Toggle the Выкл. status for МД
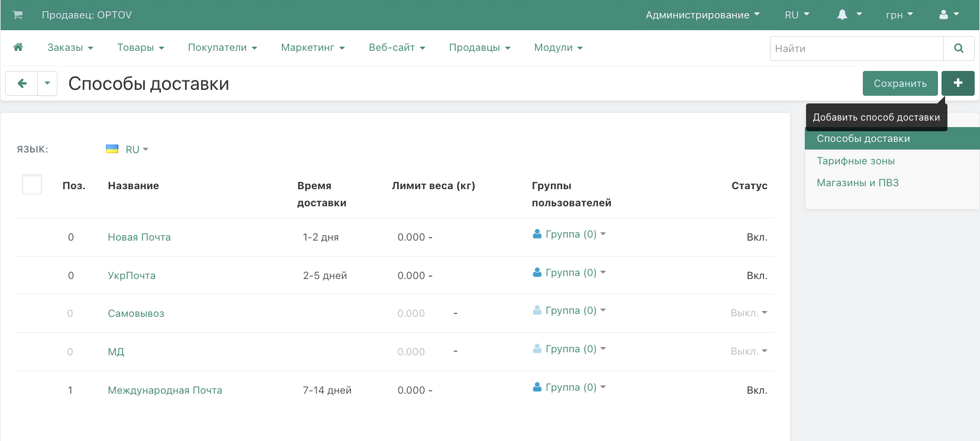The image size is (980, 441). pos(749,351)
